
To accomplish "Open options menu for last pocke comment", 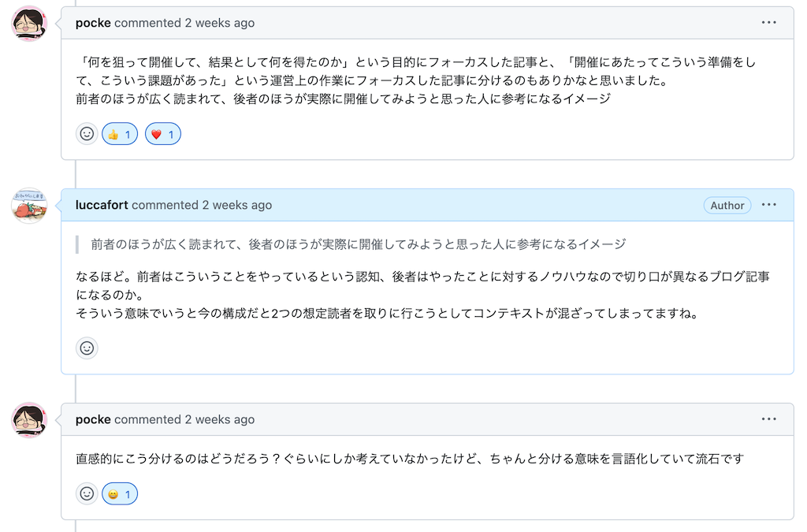I will tap(769, 419).
